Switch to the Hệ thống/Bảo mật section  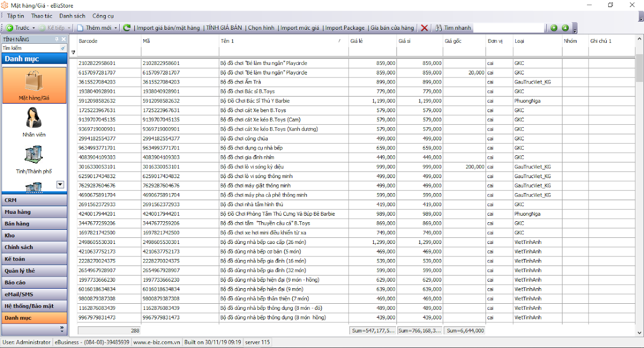tap(34, 306)
